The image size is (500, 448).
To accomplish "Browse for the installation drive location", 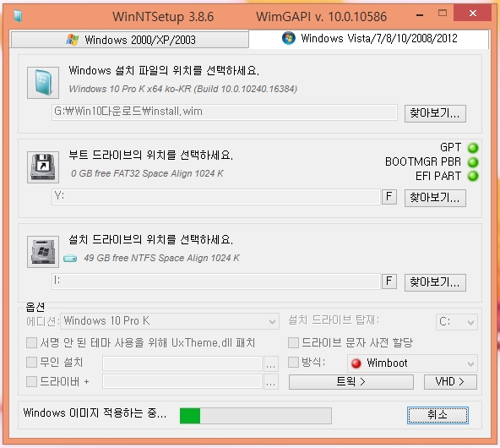I will (435, 282).
